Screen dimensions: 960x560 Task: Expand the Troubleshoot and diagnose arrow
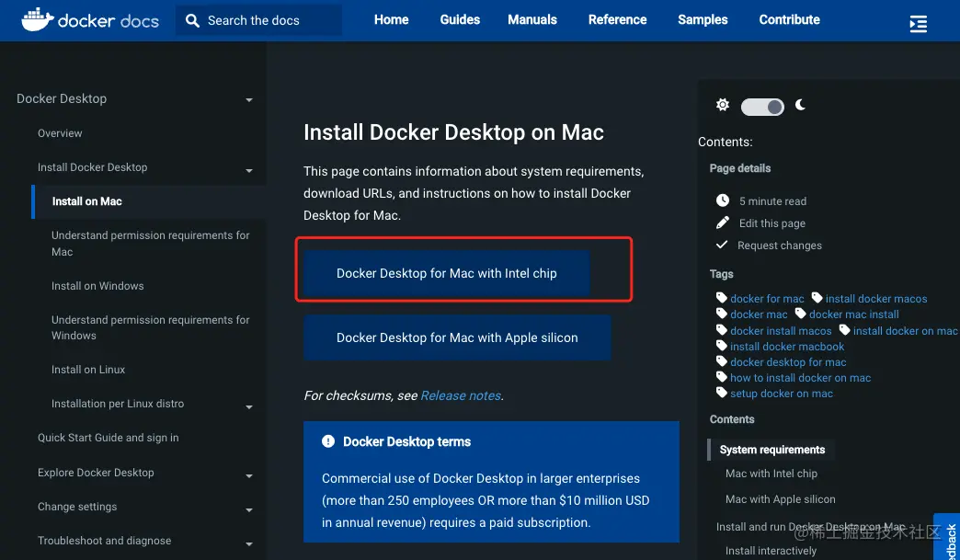click(x=249, y=544)
